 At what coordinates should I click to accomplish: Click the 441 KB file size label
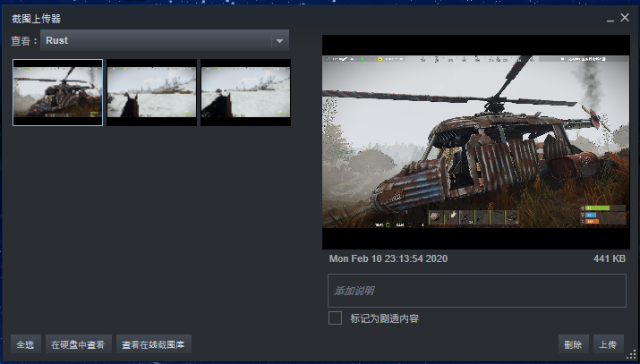(x=610, y=258)
